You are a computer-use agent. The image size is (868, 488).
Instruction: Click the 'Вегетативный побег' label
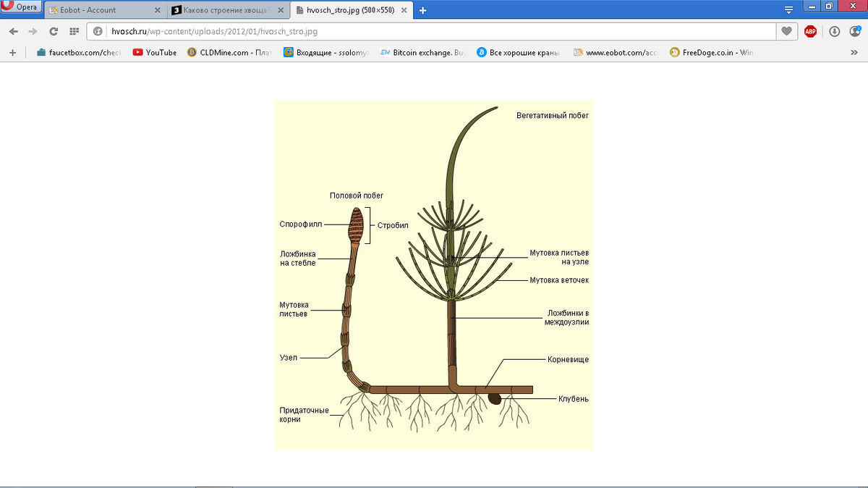pos(553,115)
